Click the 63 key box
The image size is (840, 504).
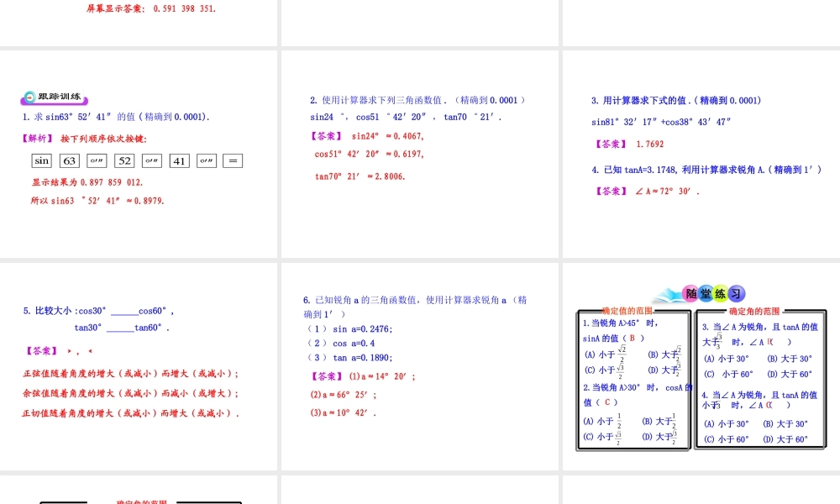click(x=70, y=160)
